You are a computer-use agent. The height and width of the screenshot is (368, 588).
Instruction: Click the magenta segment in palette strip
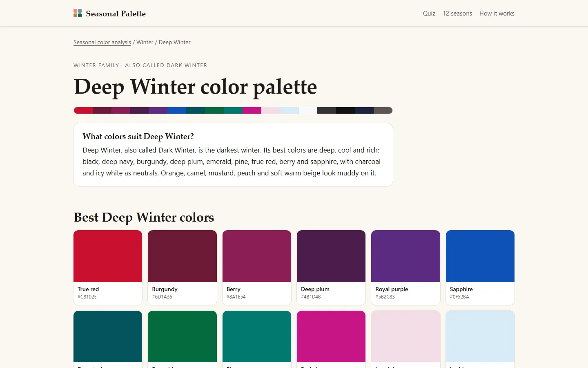click(x=252, y=110)
